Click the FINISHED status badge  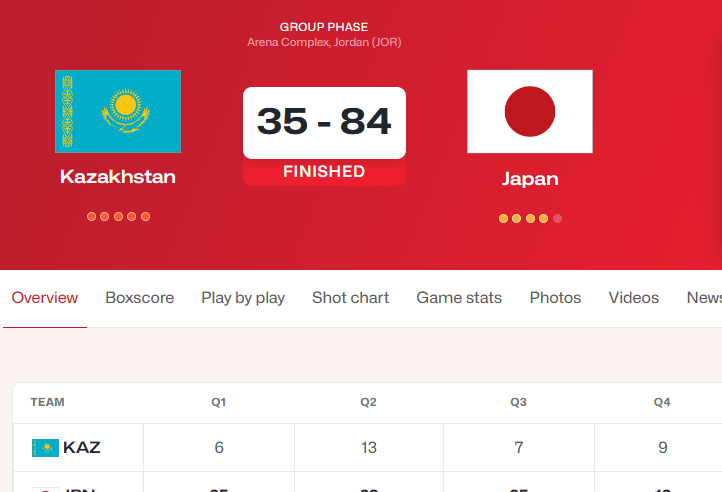coord(324,172)
